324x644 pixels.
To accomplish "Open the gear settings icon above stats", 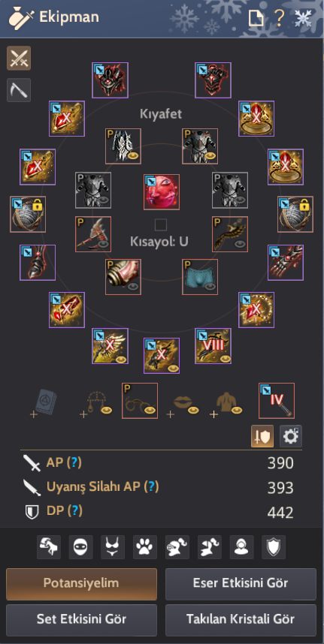I will click(291, 436).
